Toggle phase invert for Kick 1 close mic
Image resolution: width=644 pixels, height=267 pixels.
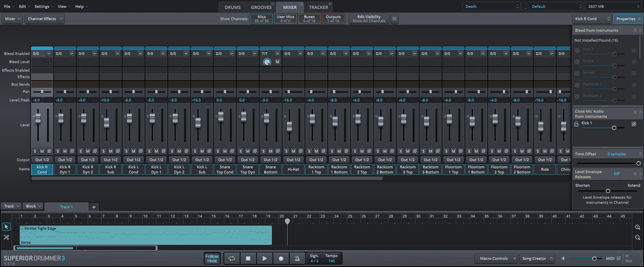coord(634,124)
